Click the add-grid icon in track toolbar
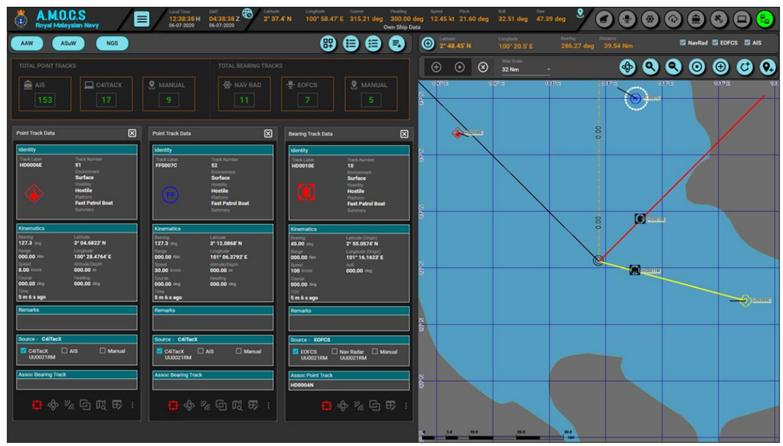Image resolution: width=783 pixels, height=446 pixels. [327, 44]
